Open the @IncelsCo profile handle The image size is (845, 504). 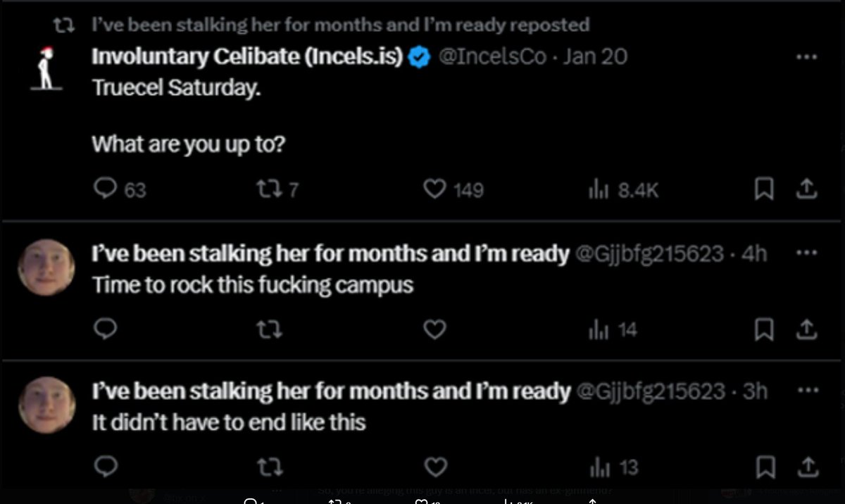(x=492, y=57)
